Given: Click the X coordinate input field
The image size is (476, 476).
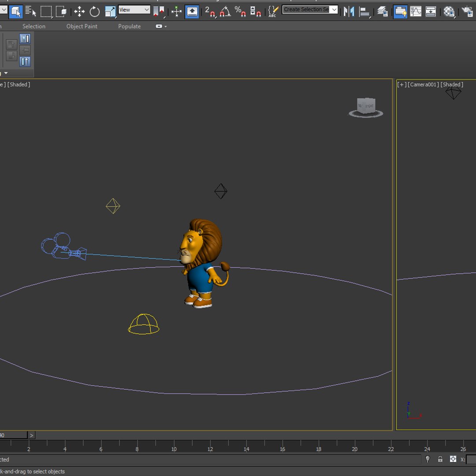Looking at the screenshot, I should pos(471,459).
